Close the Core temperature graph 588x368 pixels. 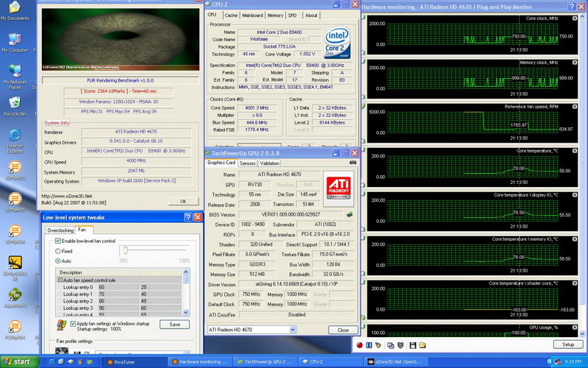[575, 151]
